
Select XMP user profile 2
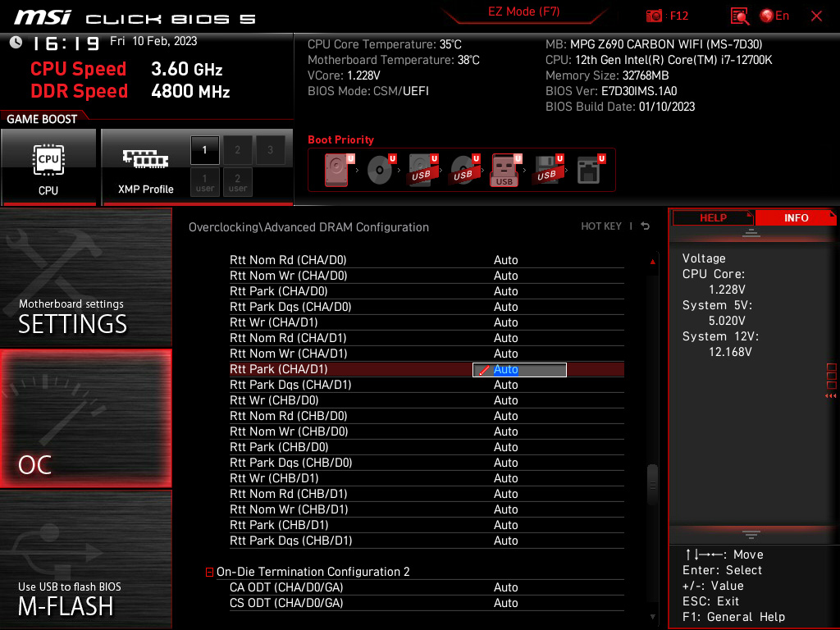pyautogui.click(x=237, y=182)
